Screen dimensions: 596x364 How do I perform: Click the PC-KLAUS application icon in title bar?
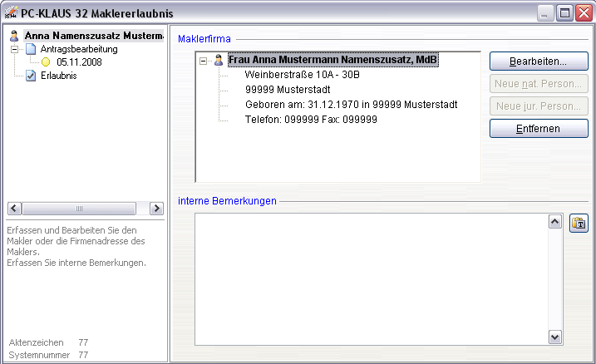tap(11, 13)
